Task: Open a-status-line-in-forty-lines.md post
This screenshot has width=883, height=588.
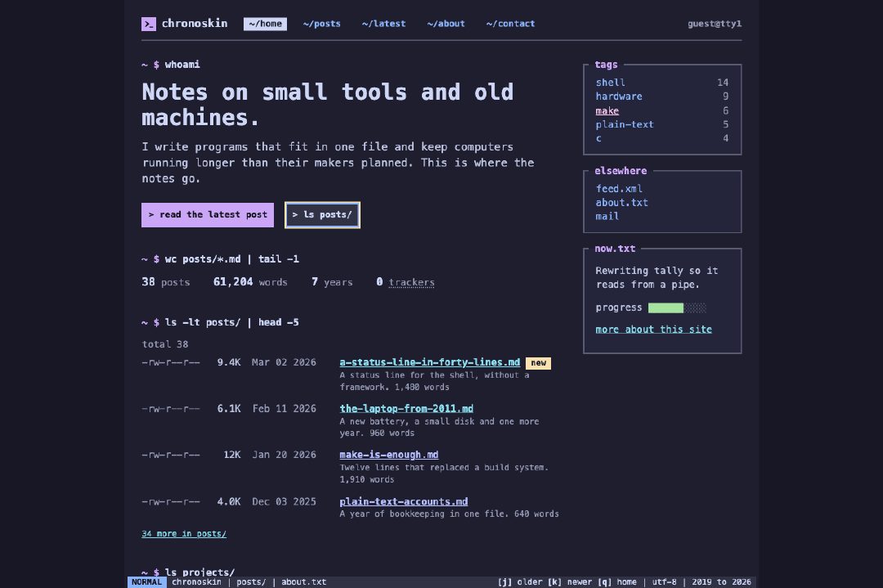Action: click(x=430, y=362)
